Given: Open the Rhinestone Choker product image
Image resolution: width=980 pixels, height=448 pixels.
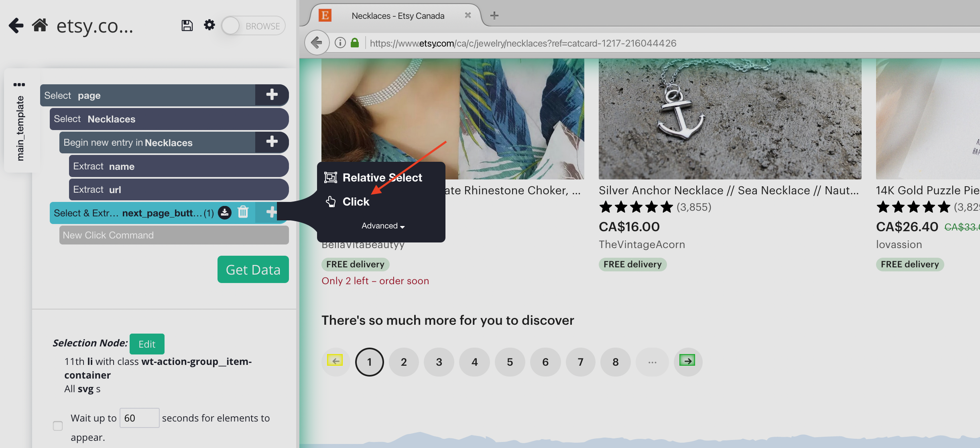Looking at the screenshot, I should point(453,110).
